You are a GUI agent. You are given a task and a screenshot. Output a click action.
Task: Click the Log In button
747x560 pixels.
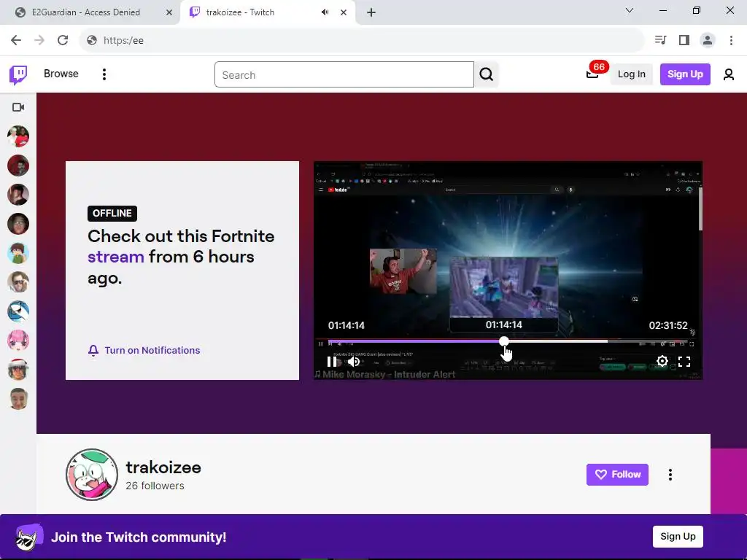tap(631, 74)
